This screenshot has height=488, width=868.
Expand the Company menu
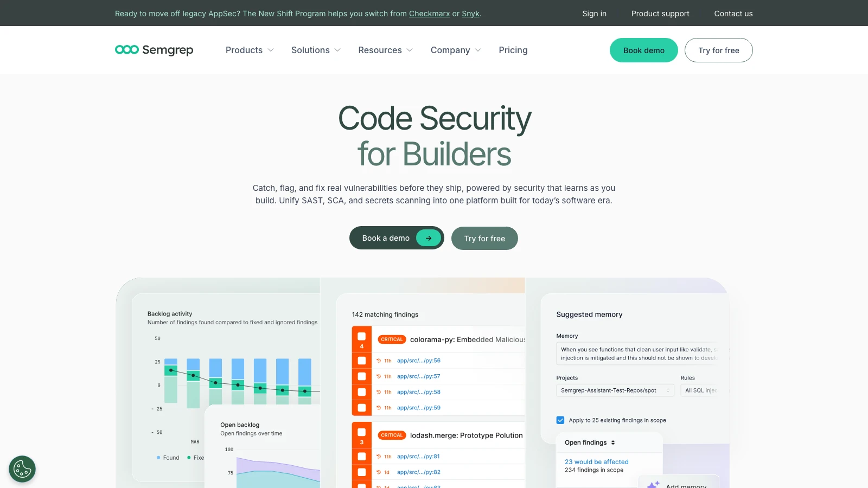(456, 50)
